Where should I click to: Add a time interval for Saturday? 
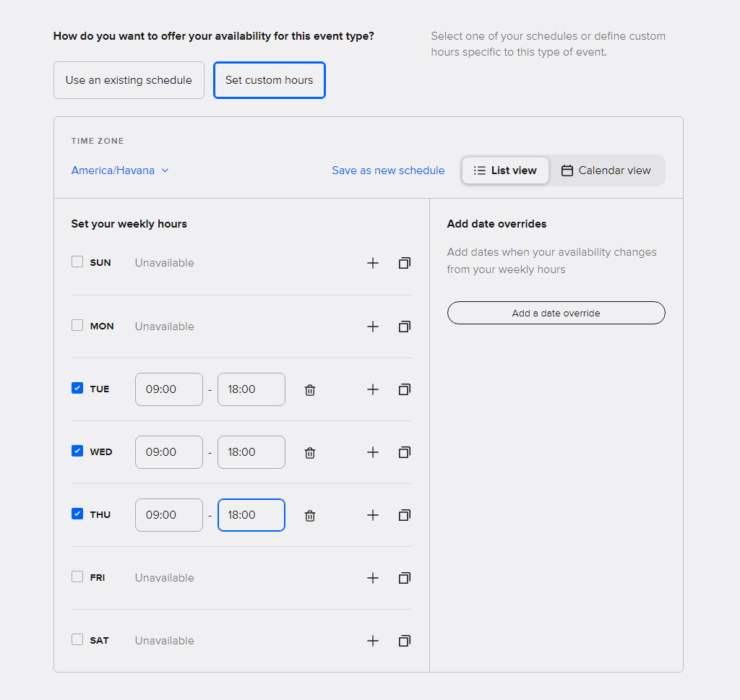(x=373, y=641)
